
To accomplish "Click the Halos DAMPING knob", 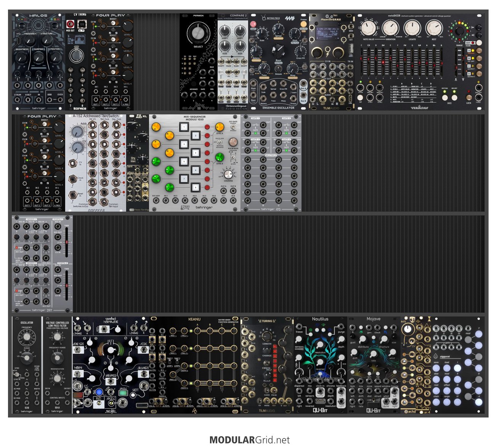I will (x=38, y=58).
